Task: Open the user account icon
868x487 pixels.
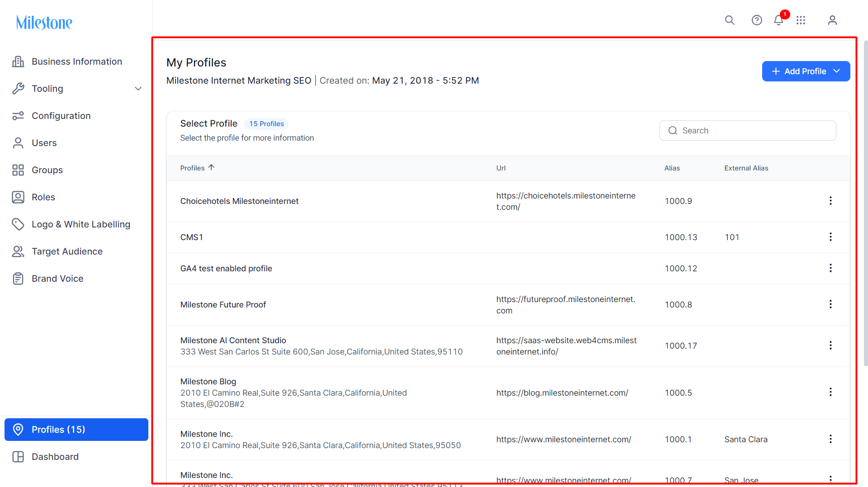Action: point(832,20)
